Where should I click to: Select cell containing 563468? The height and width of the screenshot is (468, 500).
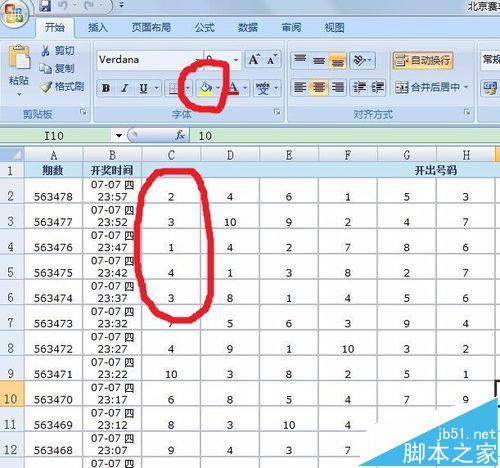(x=53, y=444)
